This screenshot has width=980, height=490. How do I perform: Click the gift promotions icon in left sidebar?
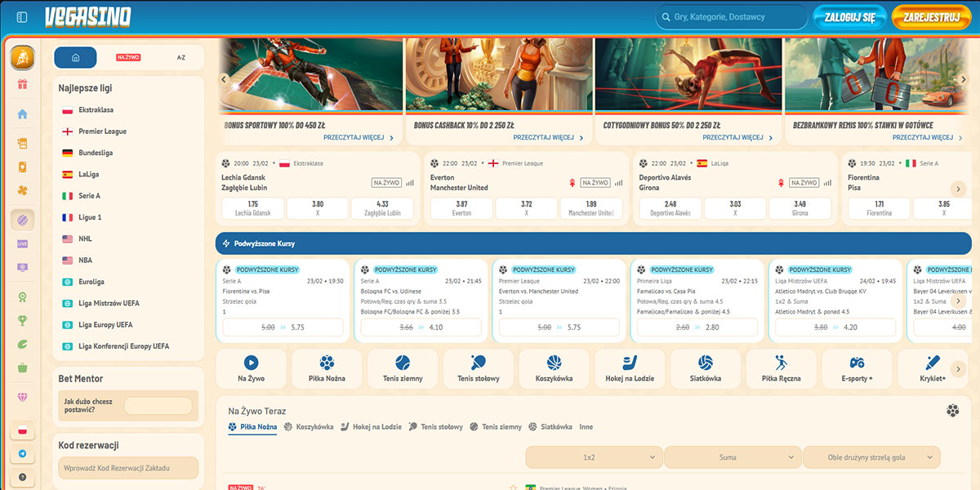coord(22,85)
